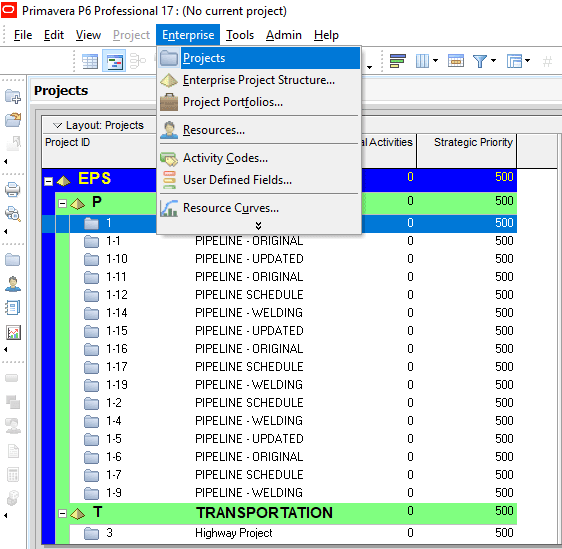Select project row 1-19
Viewport: 562px width, 549px height.
coord(293,385)
